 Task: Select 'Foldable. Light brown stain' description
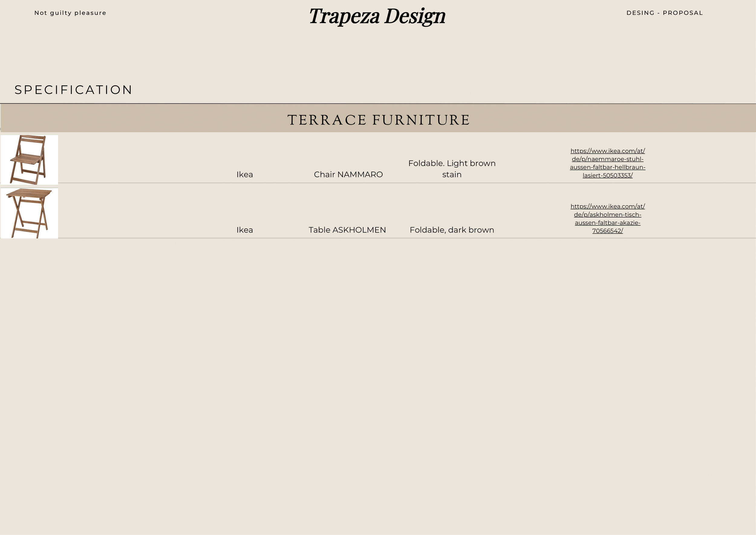pos(451,169)
